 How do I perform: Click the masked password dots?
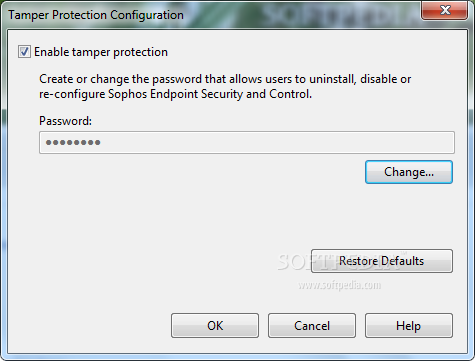point(73,143)
